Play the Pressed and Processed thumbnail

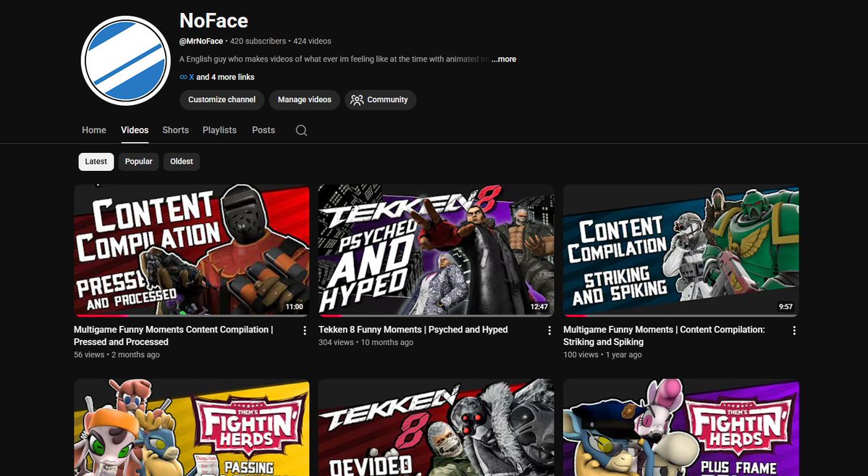(192, 250)
